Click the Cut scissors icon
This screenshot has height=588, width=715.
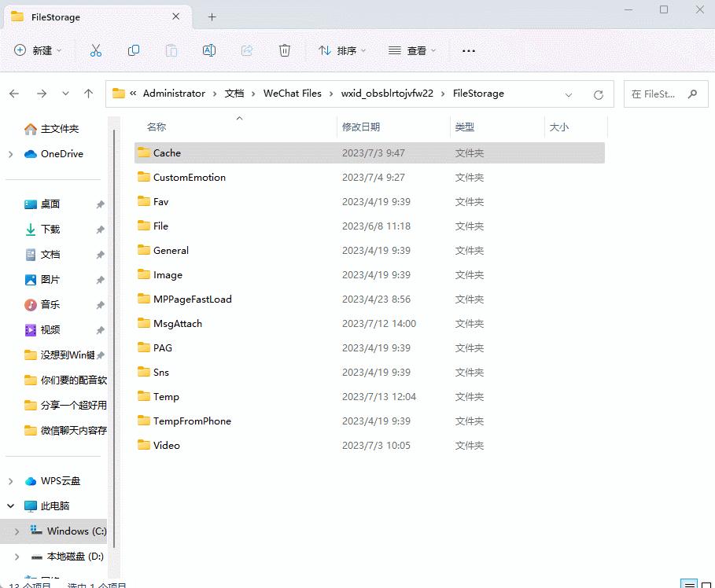(95, 50)
